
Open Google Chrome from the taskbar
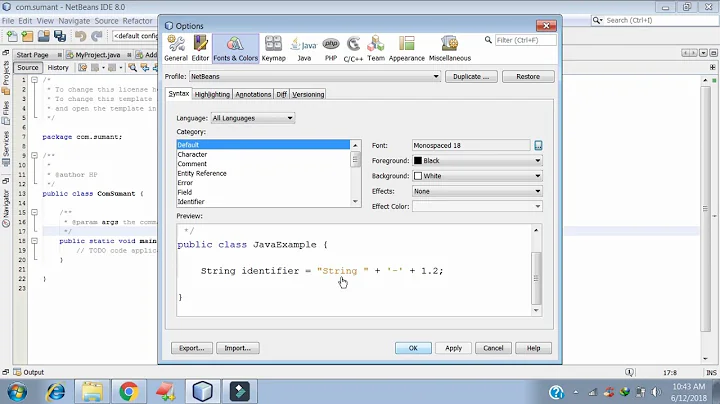pyautogui.click(x=129, y=392)
